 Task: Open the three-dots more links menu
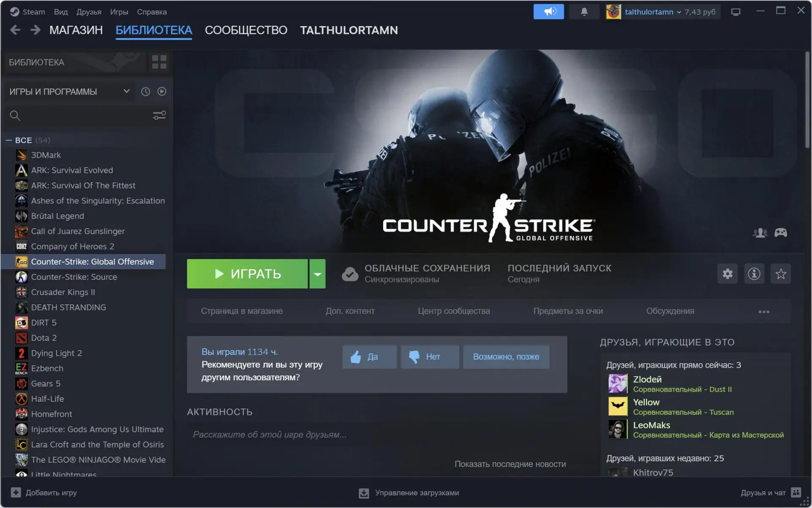point(764,312)
